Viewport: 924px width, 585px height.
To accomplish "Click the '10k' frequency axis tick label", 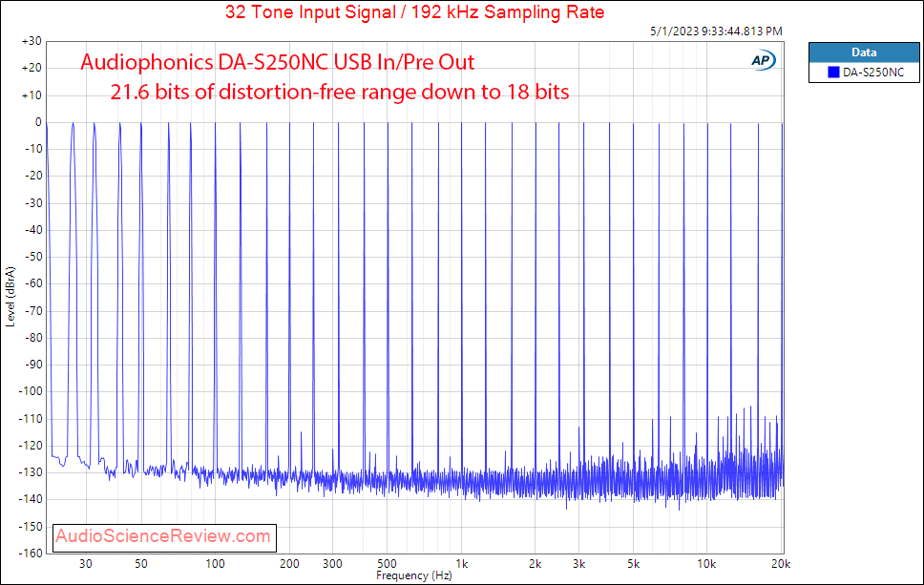I will pos(706,564).
